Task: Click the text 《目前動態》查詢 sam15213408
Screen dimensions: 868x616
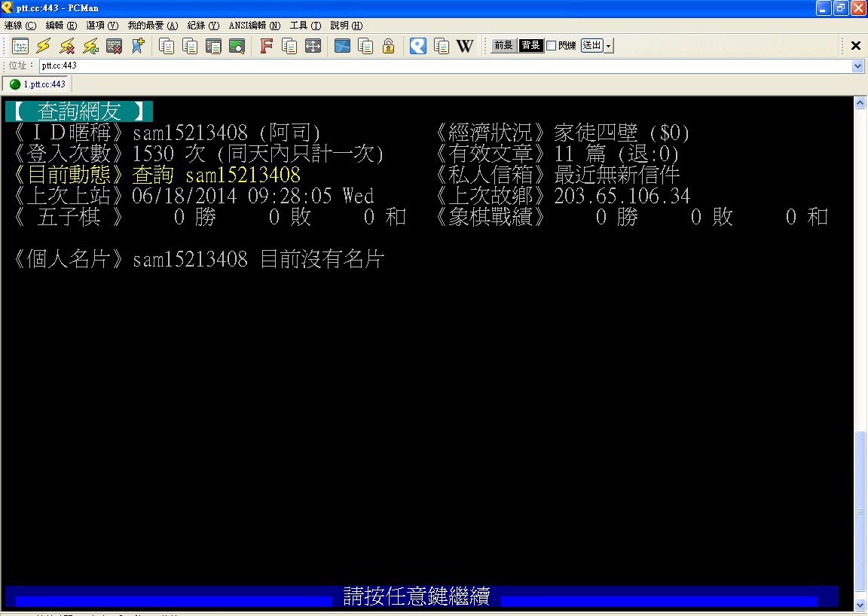Action: pyautogui.click(x=157, y=175)
